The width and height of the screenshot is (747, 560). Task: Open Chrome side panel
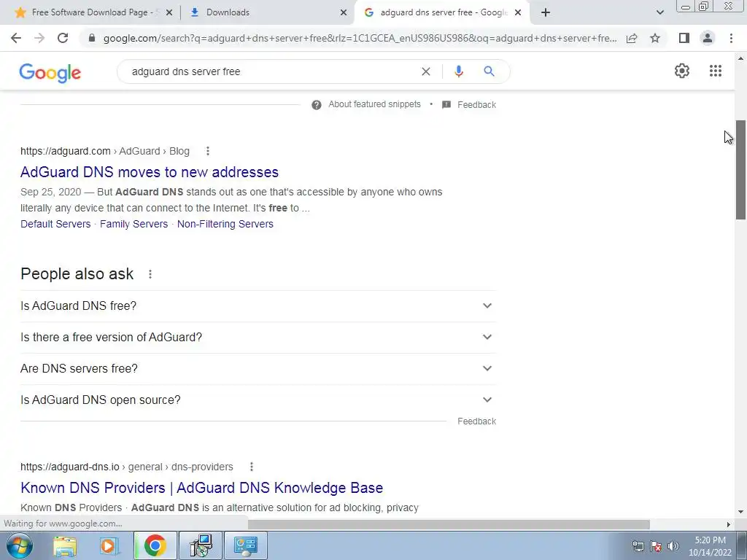(684, 38)
